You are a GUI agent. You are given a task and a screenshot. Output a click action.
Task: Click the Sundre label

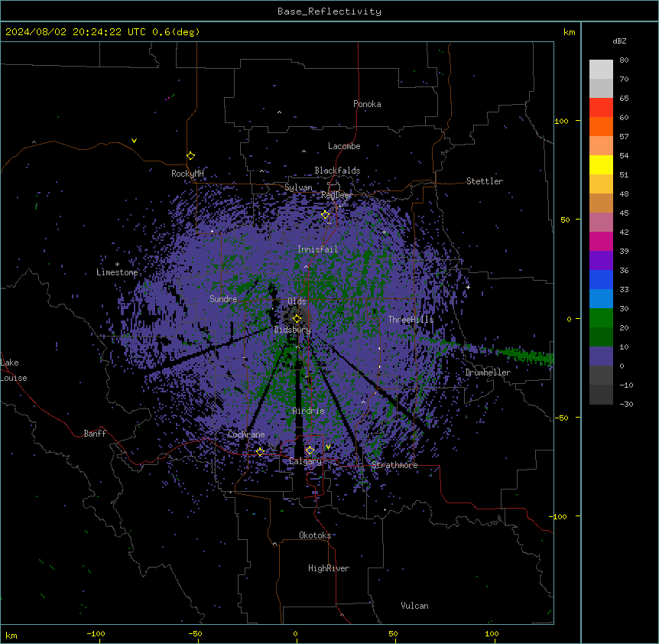223,299
